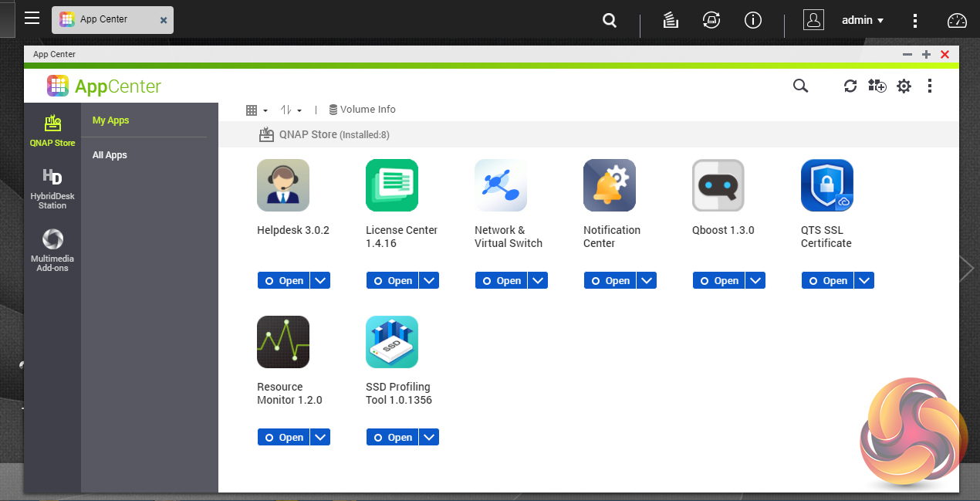Search apps with AppCenter magnifier icon
980x501 pixels.
[x=800, y=86]
